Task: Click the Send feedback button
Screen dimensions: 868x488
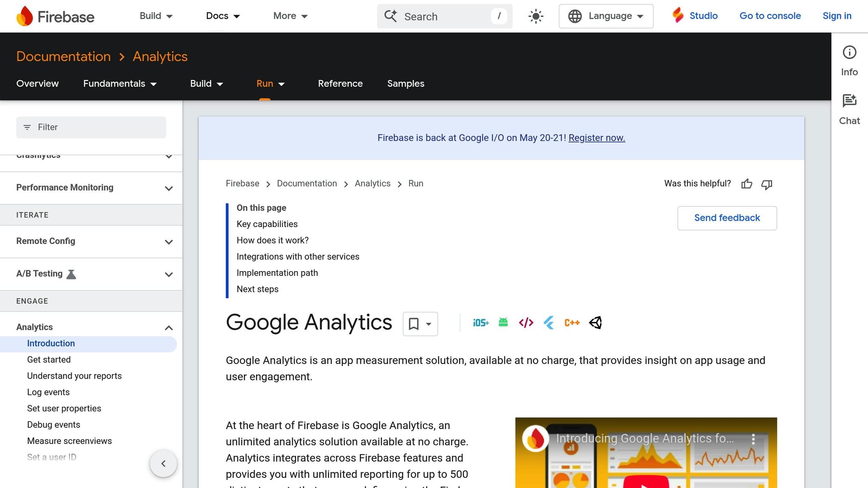Action: pyautogui.click(x=727, y=218)
